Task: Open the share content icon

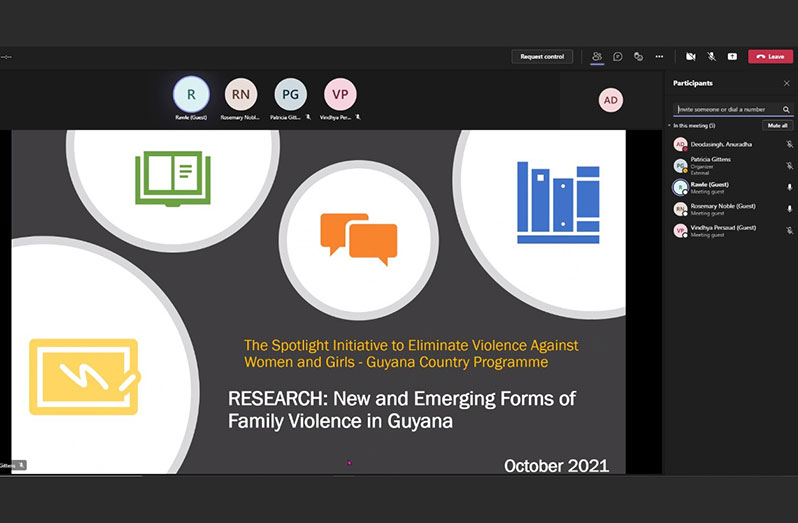Action: (732, 56)
